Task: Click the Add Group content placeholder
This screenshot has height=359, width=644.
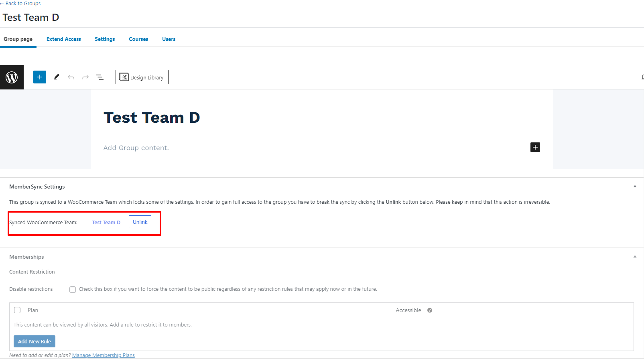Action: [136, 148]
